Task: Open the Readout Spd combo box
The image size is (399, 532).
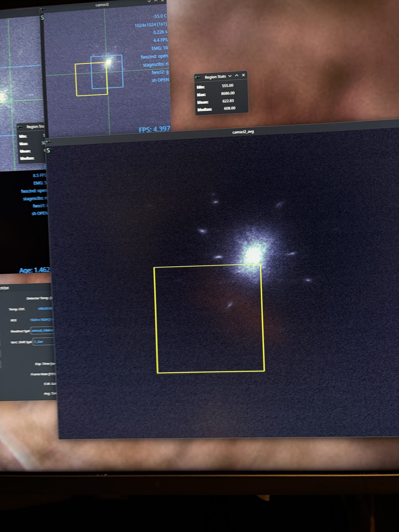Action: pos(42,331)
